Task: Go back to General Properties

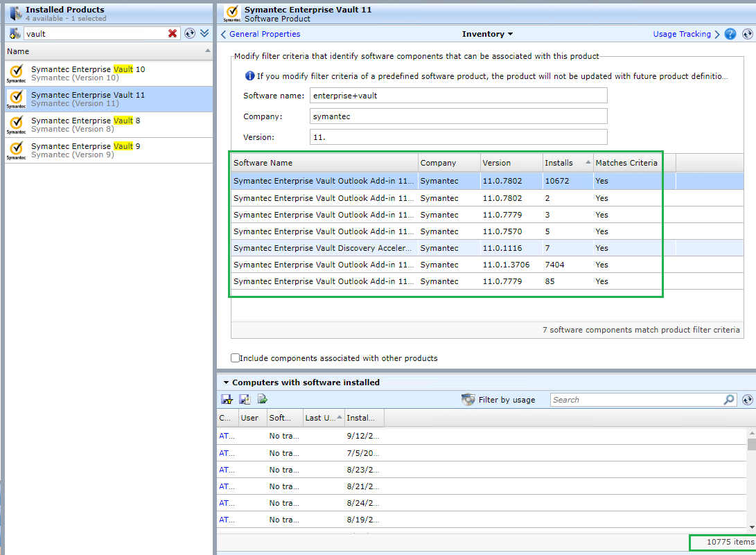Action: [261, 34]
